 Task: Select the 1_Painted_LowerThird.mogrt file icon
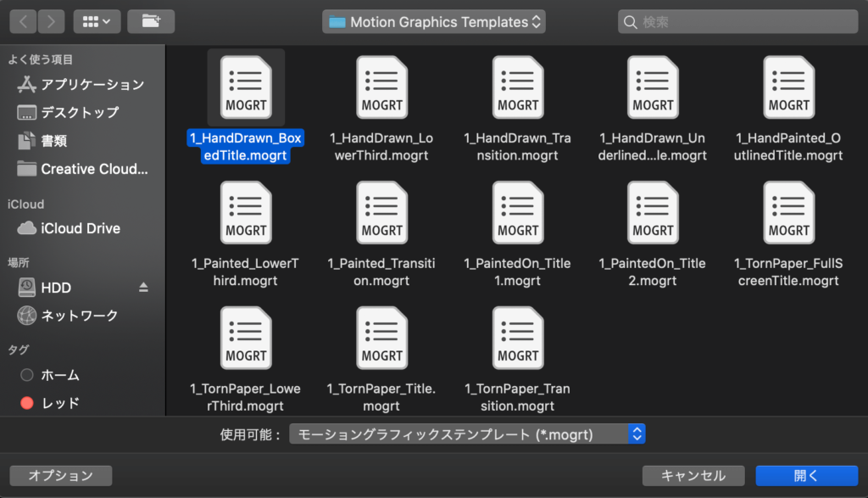pyautogui.click(x=246, y=213)
